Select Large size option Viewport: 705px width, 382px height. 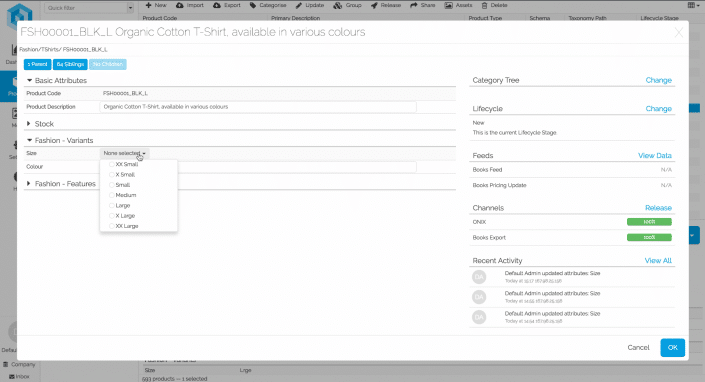coord(120,206)
